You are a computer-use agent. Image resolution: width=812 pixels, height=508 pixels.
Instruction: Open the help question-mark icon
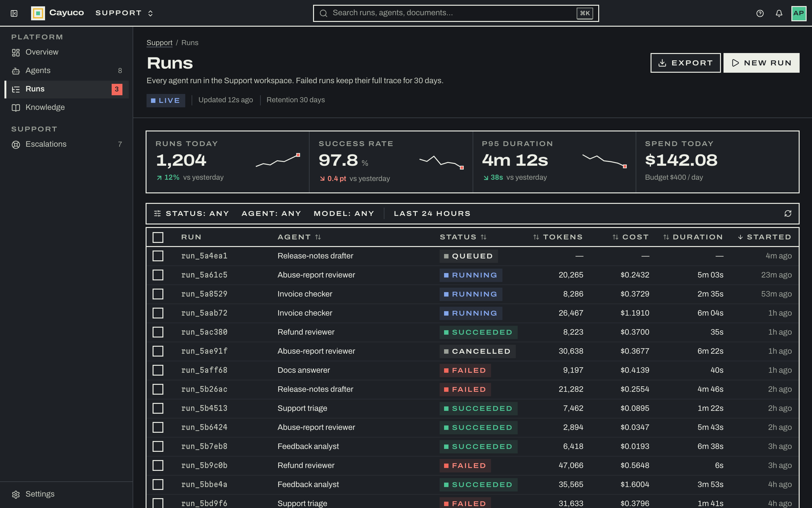point(760,13)
